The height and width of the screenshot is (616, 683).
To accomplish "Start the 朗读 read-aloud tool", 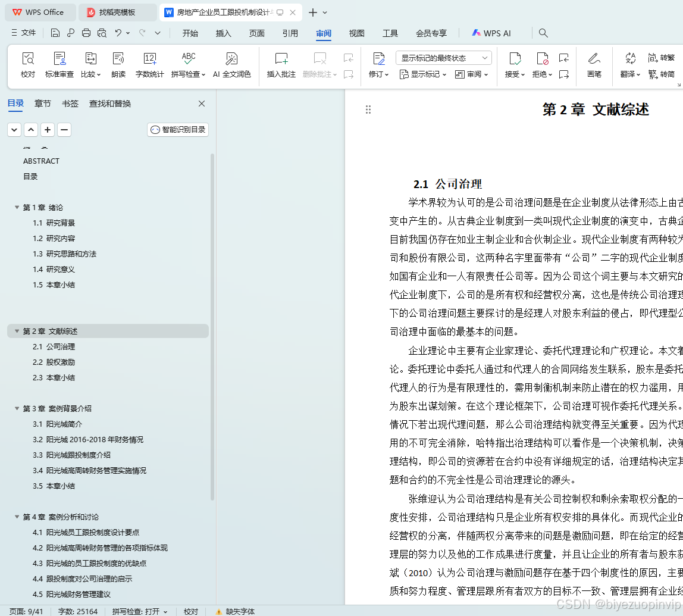I will (x=118, y=65).
